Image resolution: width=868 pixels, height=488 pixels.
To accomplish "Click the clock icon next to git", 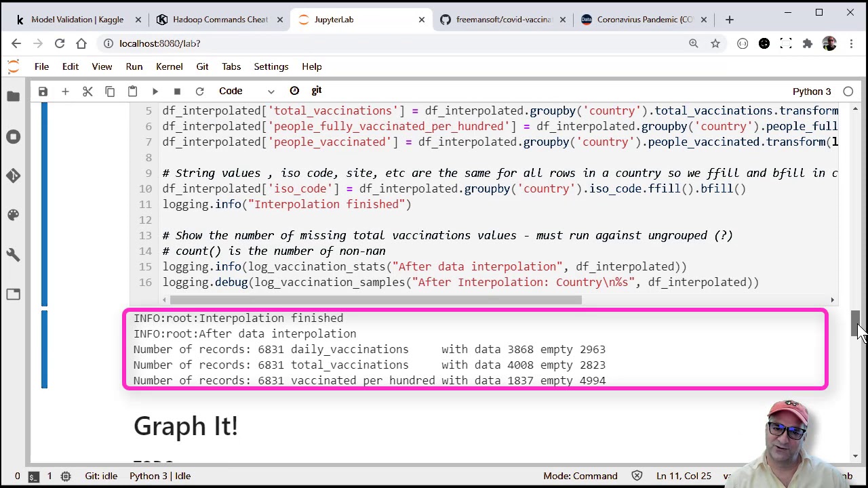I will tap(294, 91).
